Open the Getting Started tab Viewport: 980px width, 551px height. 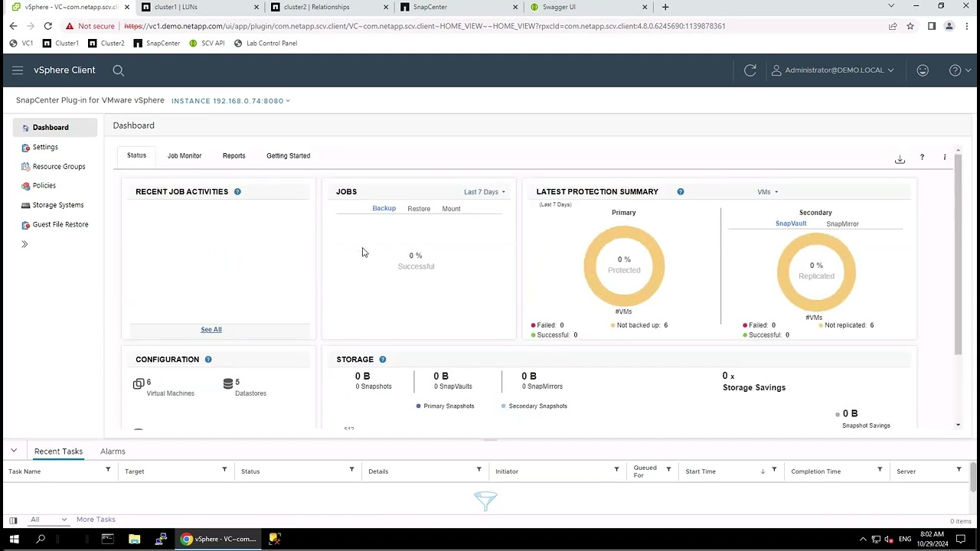pyautogui.click(x=288, y=155)
